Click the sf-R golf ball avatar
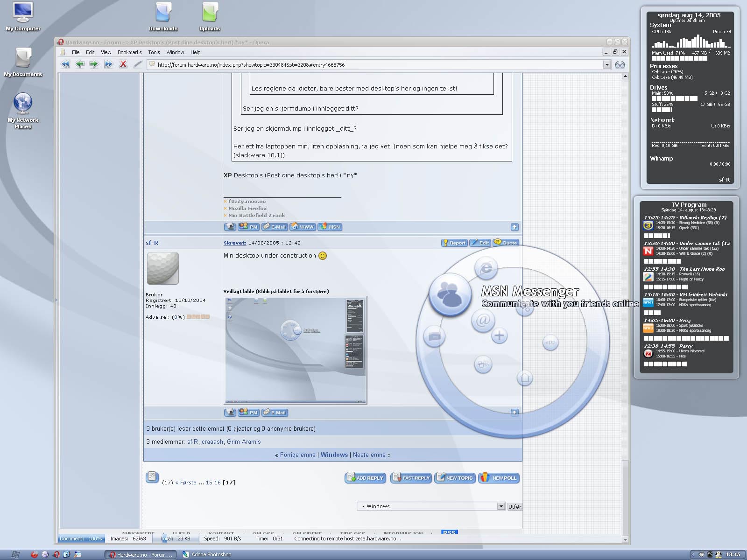 pos(163,268)
